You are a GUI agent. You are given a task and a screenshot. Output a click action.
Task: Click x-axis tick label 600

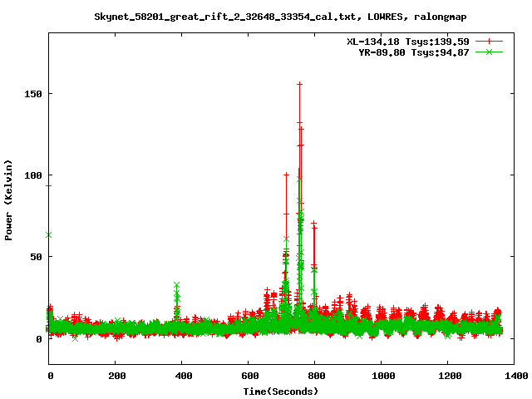pyautogui.click(x=249, y=376)
